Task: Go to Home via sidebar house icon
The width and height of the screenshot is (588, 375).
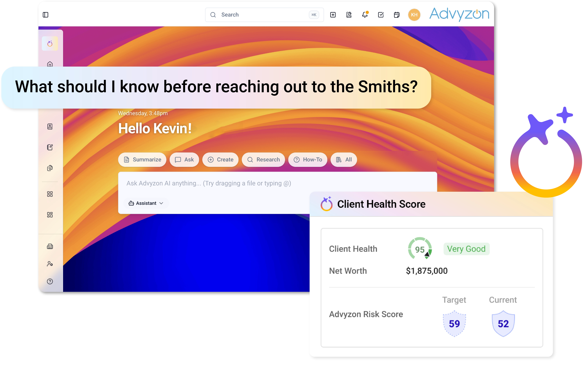Action: tap(50, 64)
